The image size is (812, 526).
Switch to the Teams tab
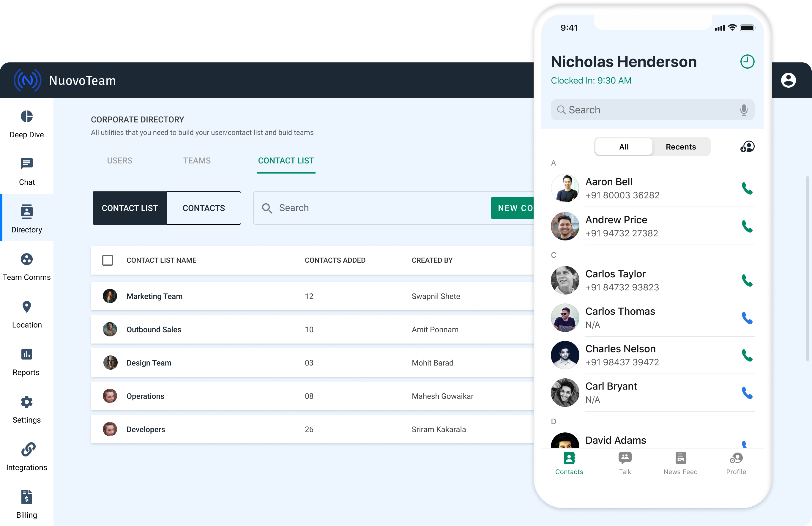click(197, 161)
